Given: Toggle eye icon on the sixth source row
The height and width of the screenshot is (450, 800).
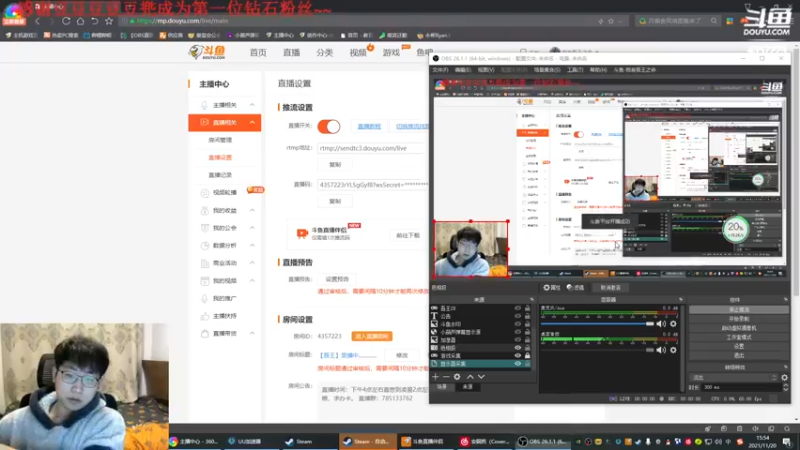Looking at the screenshot, I should coord(517,347).
